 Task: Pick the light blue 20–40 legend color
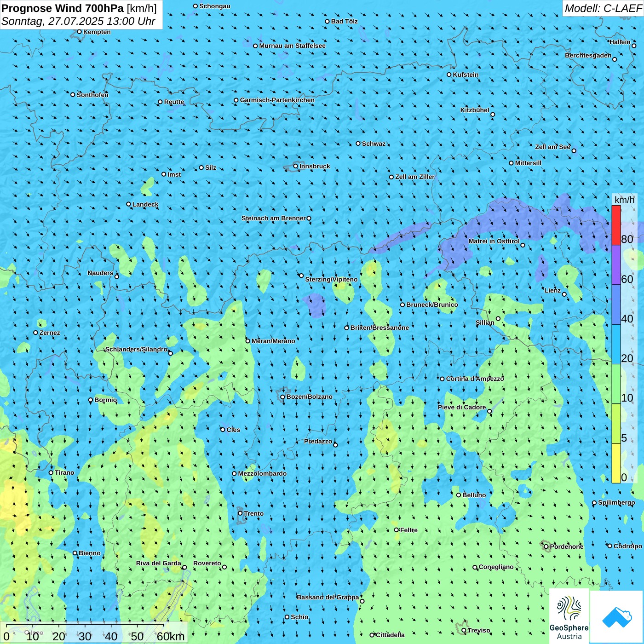(x=616, y=345)
